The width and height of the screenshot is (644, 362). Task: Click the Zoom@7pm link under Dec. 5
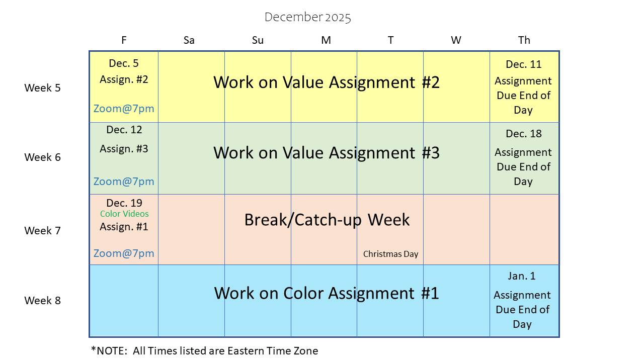tap(124, 109)
